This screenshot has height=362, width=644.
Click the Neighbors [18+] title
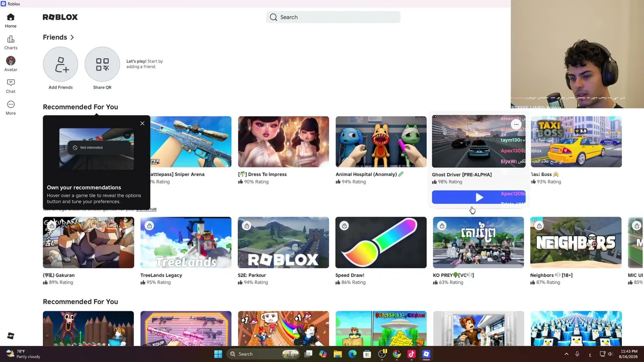click(x=551, y=275)
